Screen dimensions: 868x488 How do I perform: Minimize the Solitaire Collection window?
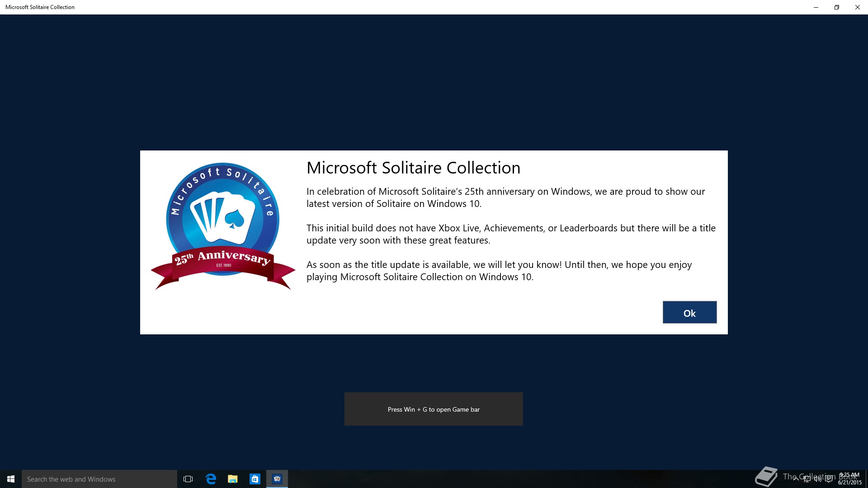(816, 7)
